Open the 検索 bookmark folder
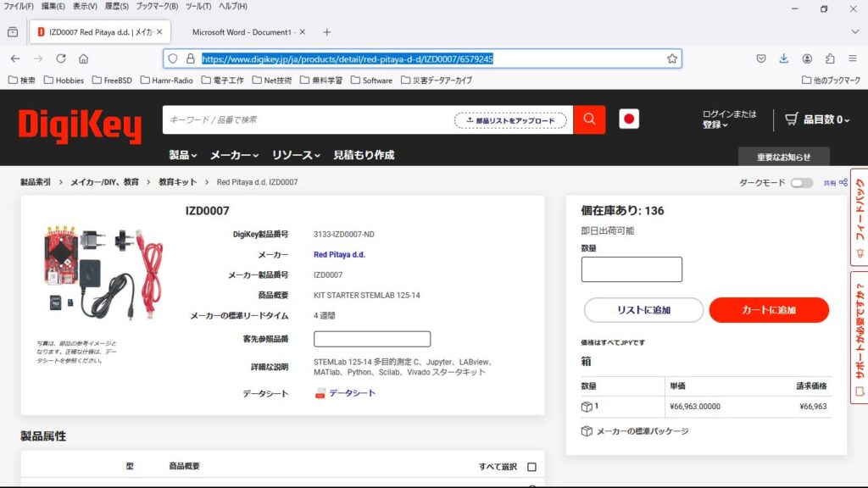Viewport: 868px width, 488px height. pyautogui.click(x=21, y=80)
